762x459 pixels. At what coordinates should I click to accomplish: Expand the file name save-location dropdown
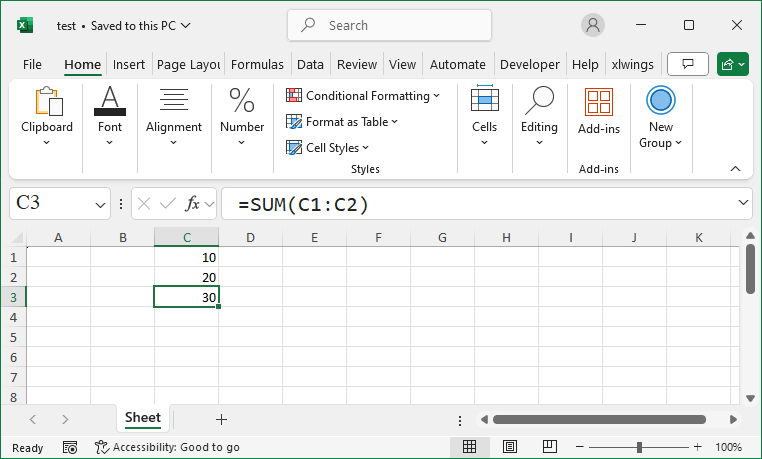pos(186,25)
